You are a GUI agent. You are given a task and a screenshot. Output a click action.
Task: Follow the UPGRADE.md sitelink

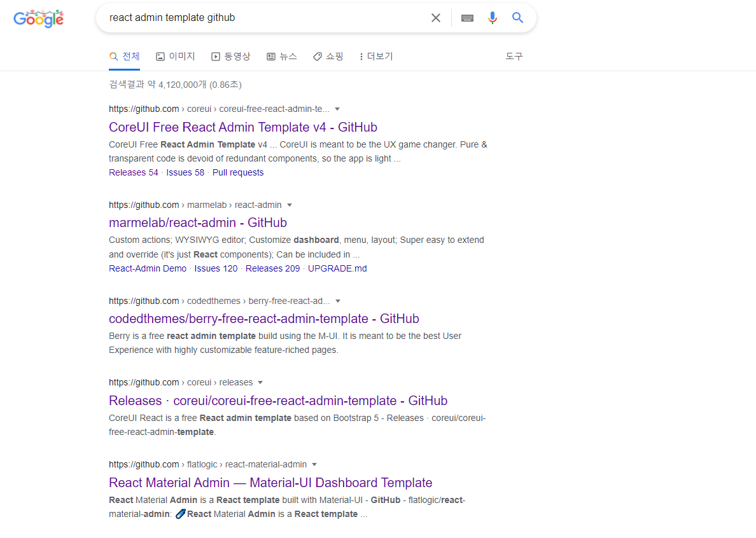click(x=337, y=269)
